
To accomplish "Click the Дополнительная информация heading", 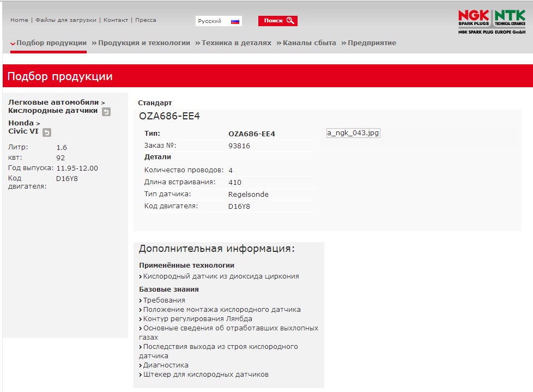I will pos(216,249).
